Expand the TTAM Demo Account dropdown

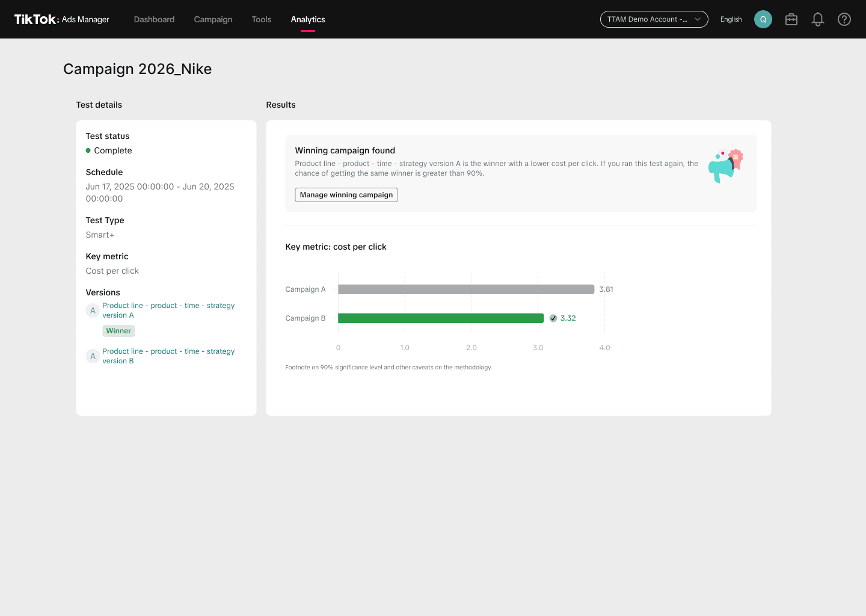(x=654, y=19)
